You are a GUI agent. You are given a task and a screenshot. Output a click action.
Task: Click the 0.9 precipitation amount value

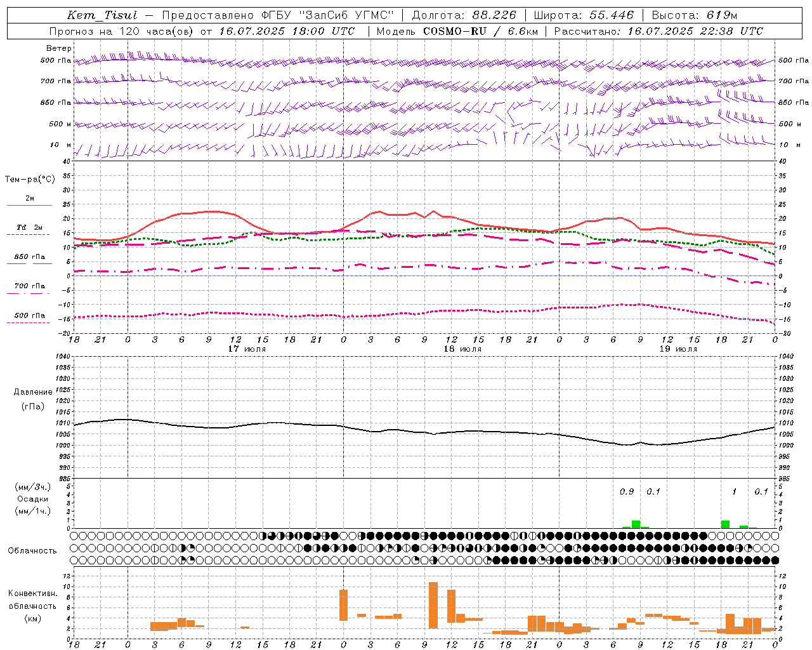(627, 492)
